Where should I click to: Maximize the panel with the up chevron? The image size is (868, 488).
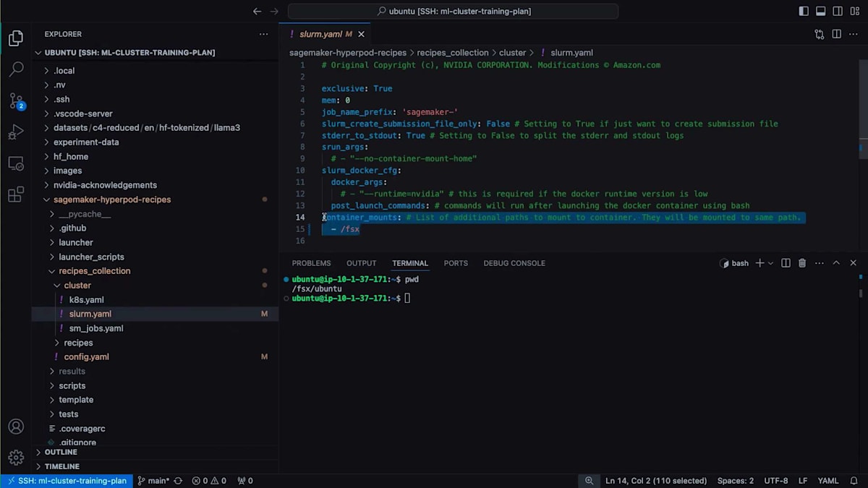836,263
